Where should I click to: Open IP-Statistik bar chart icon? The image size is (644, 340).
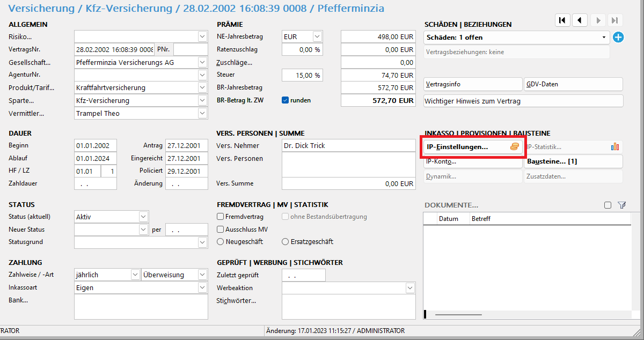pyautogui.click(x=615, y=147)
